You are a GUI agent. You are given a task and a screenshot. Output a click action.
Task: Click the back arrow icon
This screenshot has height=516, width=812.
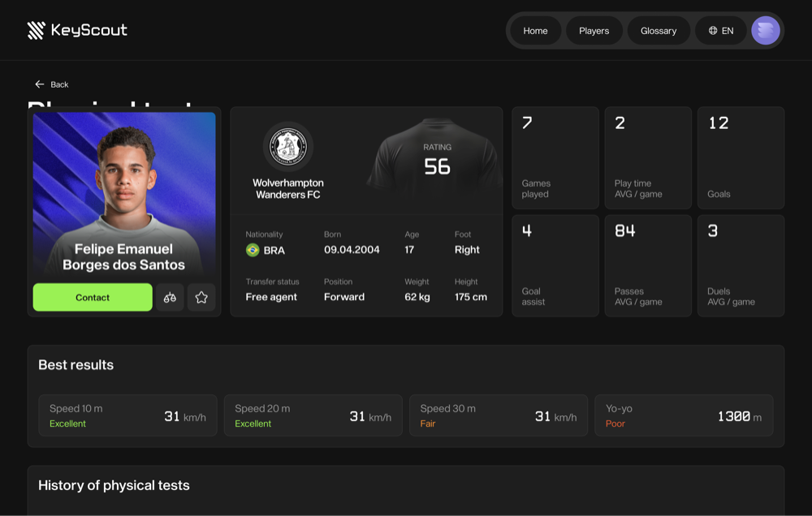pyautogui.click(x=39, y=84)
